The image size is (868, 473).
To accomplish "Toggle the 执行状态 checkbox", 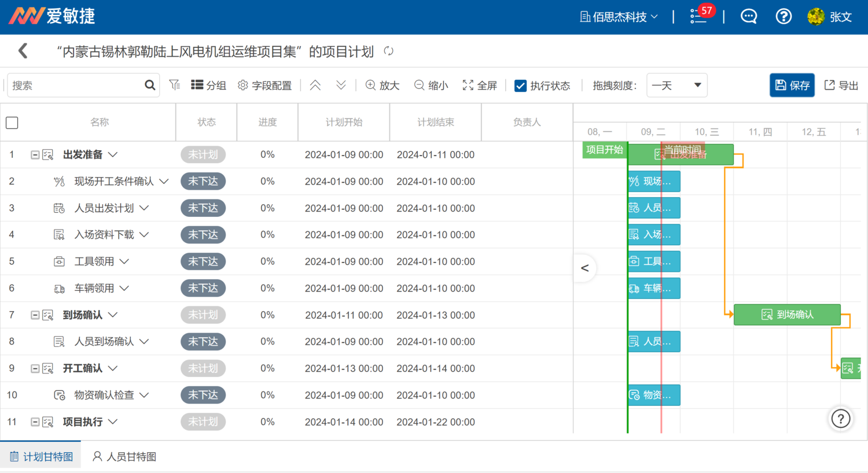I will (520, 86).
